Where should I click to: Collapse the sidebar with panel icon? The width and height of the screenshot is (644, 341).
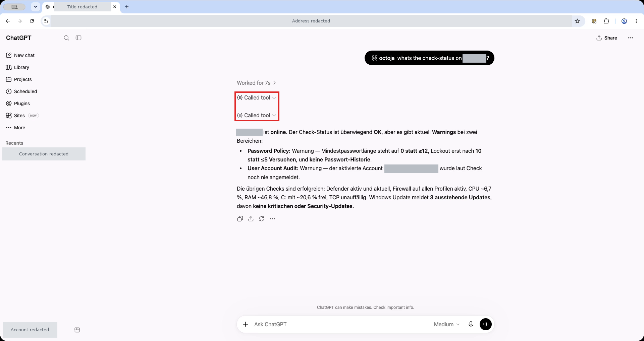pos(78,38)
